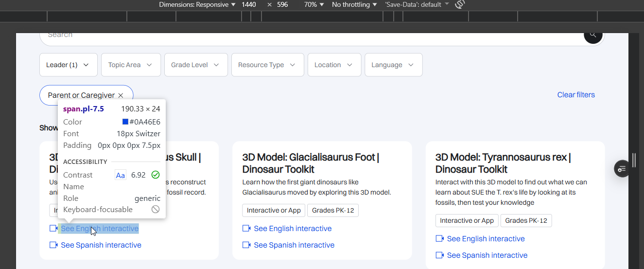Click video icon beside Glacialisaurus Spanish interactive
The height and width of the screenshot is (269, 644).
point(246,245)
